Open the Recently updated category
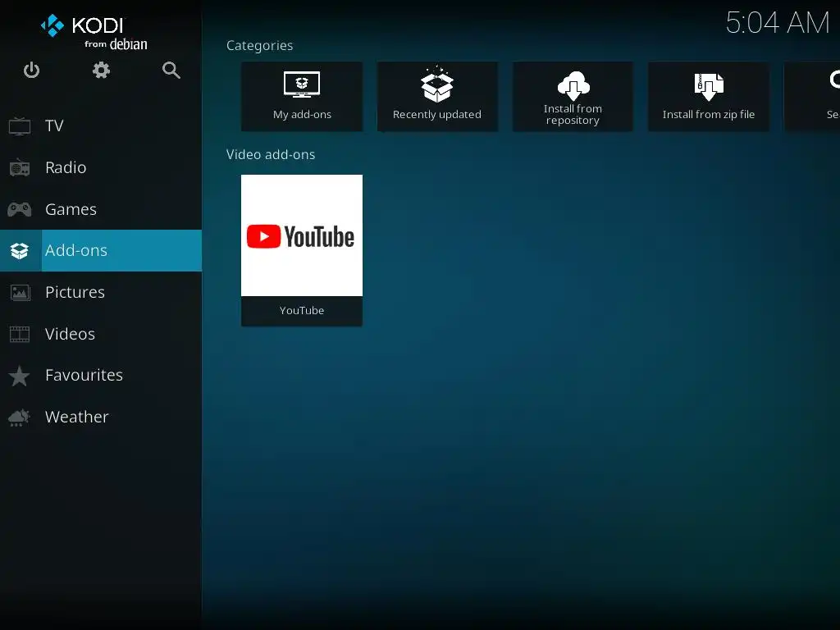Screen dimensions: 840x630 (x=437, y=97)
